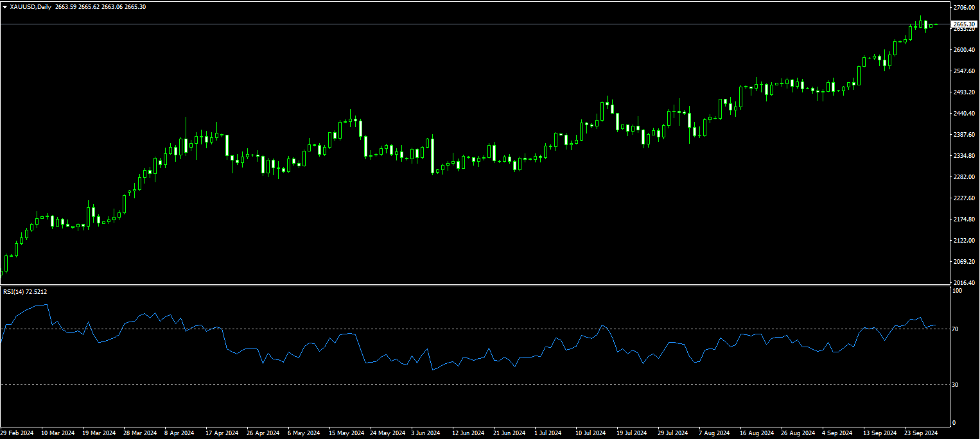This screenshot has width=980, height=439.
Task: Select the RSI 30 level axis label
Action: point(956,384)
